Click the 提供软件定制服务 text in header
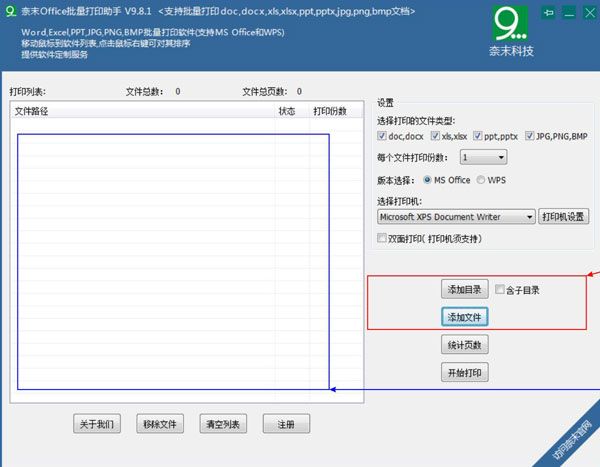This screenshot has height=467, width=600. [x=54, y=54]
